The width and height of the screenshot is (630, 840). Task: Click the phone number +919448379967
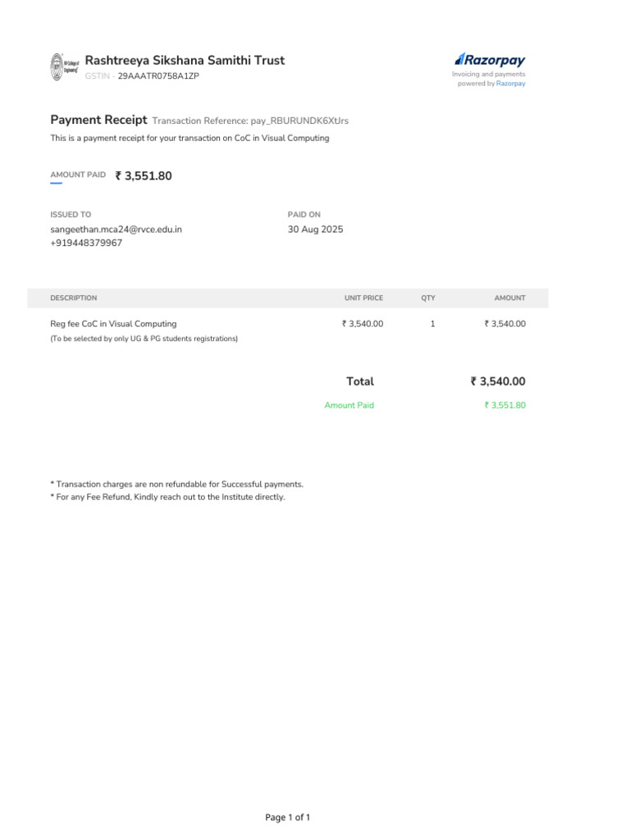pyautogui.click(x=86, y=244)
